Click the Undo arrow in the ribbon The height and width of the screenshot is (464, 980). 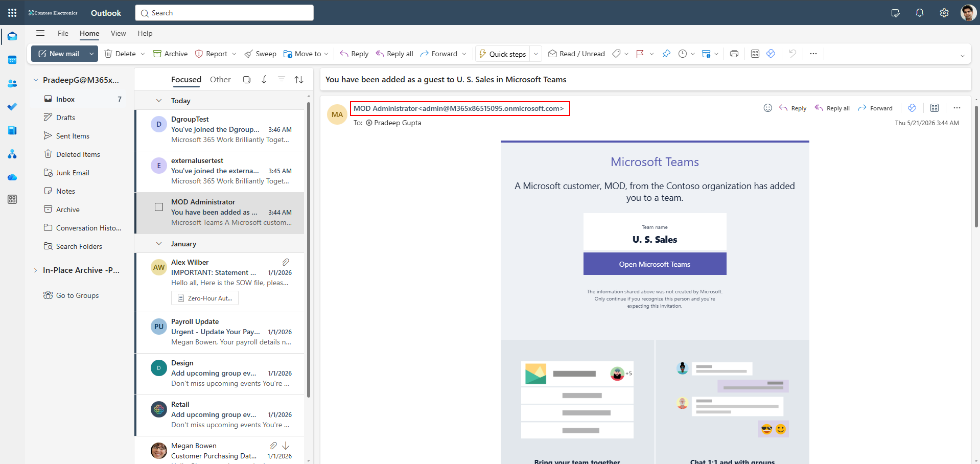[x=792, y=54]
